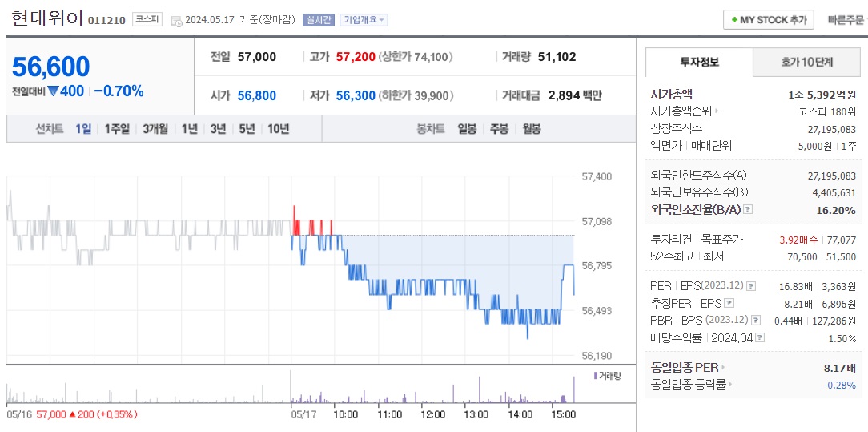Image resolution: width=868 pixels, height=432 pixels.
Task: Click the 10:00 time axis label
Action: (346, 414)
